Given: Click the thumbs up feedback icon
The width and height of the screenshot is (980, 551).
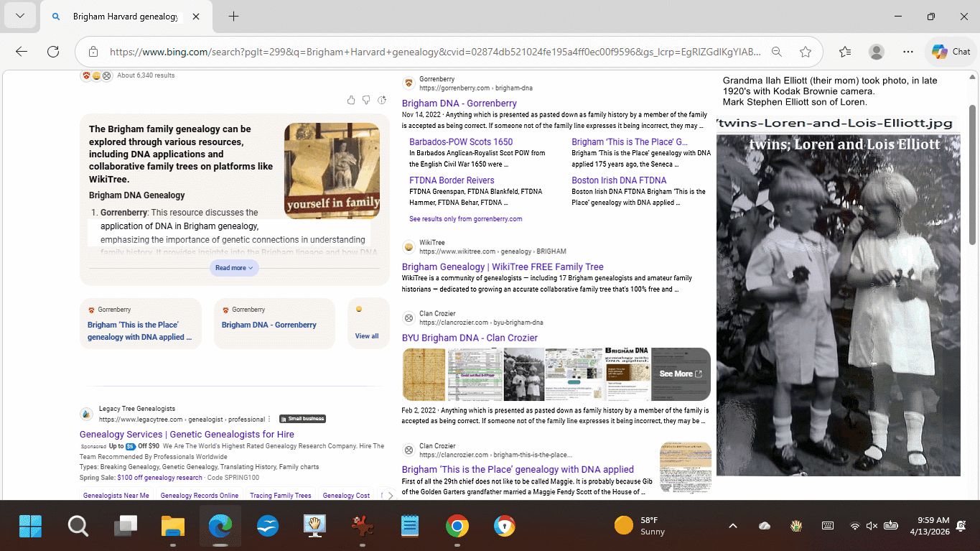Looking at the screenshot, I should (x=350, y=100).
